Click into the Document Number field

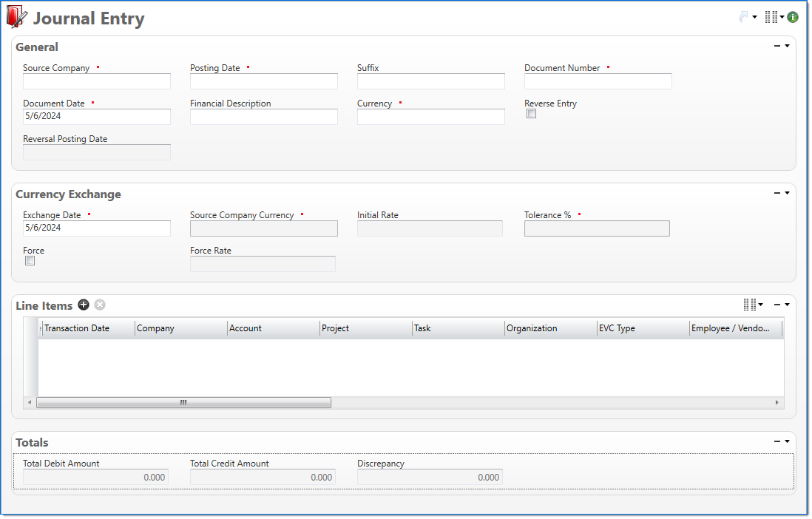click(598, 81)
